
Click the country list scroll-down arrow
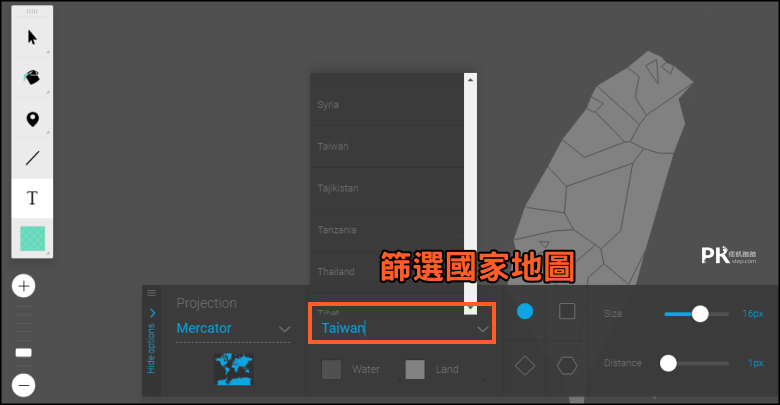coord(470,308)
